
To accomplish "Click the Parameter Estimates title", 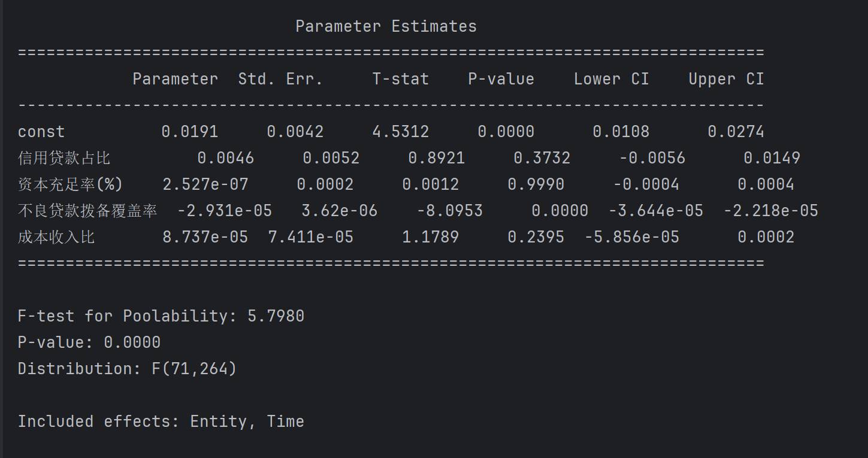I will pyautogui.click(x=386, y=26).
